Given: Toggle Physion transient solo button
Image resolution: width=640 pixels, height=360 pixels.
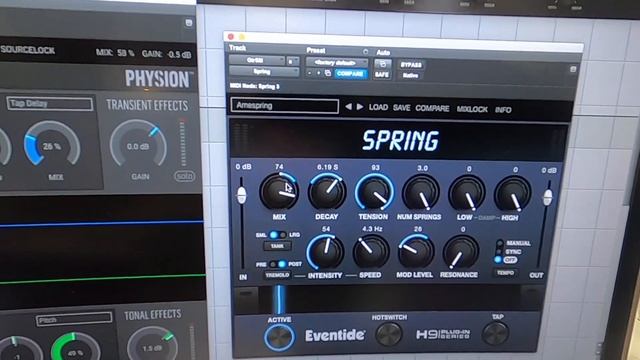Looking at the screenshot, I should tap(184, 176).
